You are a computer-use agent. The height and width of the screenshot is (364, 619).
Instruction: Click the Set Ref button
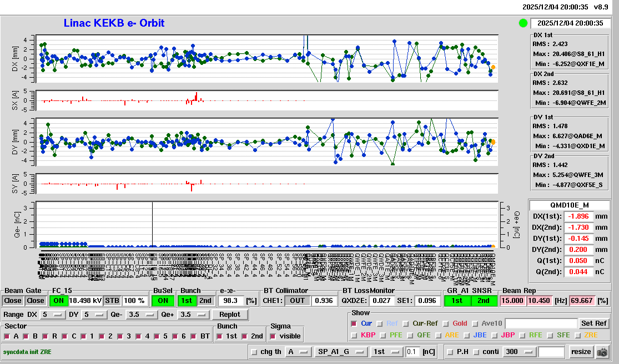594,323
